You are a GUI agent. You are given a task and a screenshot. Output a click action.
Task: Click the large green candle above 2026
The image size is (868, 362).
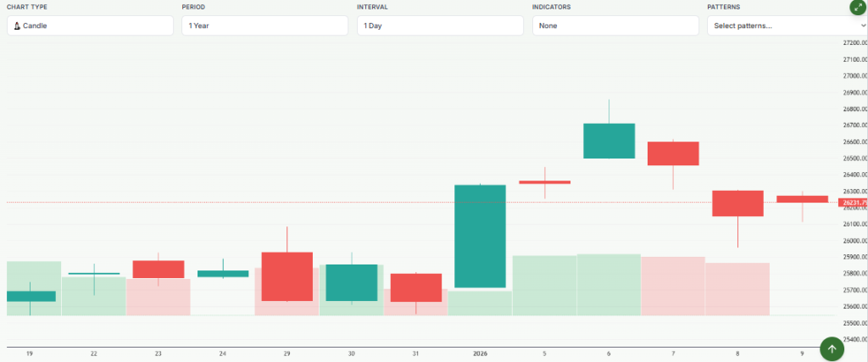coord(480,236)
